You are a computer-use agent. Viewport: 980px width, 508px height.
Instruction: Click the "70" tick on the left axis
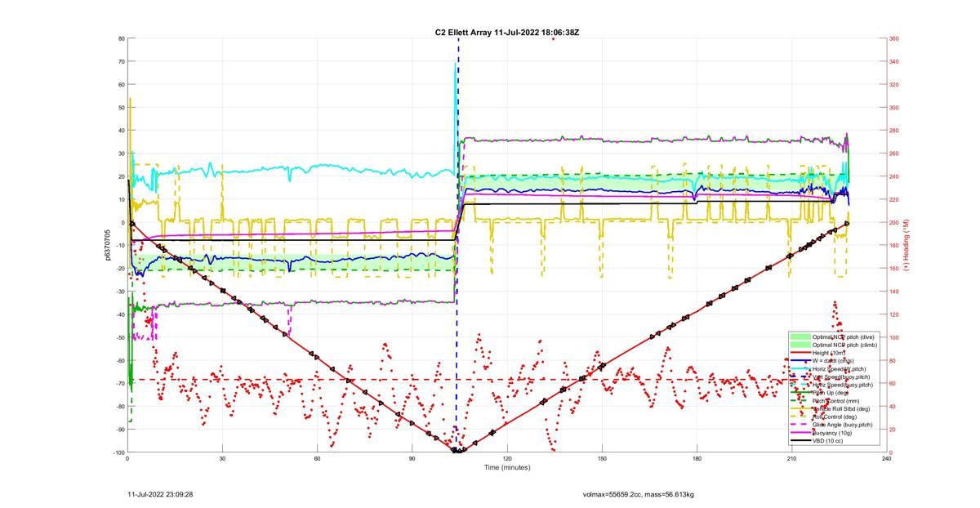pyautogui.click(x=120, y=61)
